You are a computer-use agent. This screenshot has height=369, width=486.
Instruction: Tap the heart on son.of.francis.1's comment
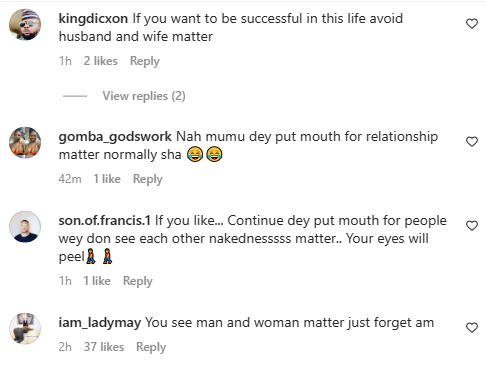click(472, 226)
